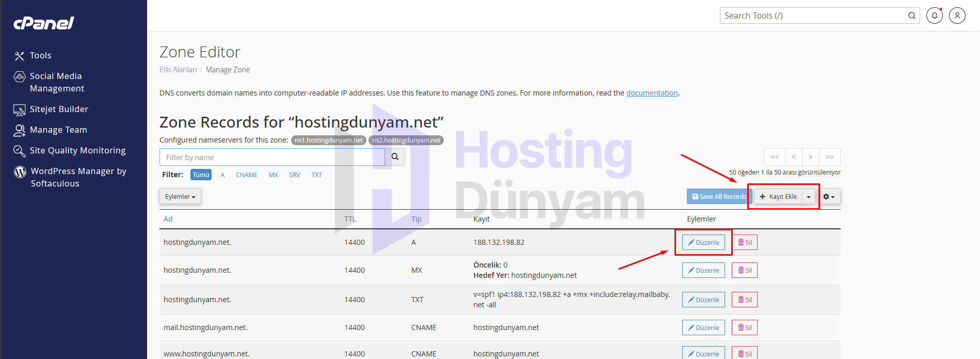Click the search magnifier in Search Tools
The height and width of the screenshot is (359, 980).
click(912, 15)
